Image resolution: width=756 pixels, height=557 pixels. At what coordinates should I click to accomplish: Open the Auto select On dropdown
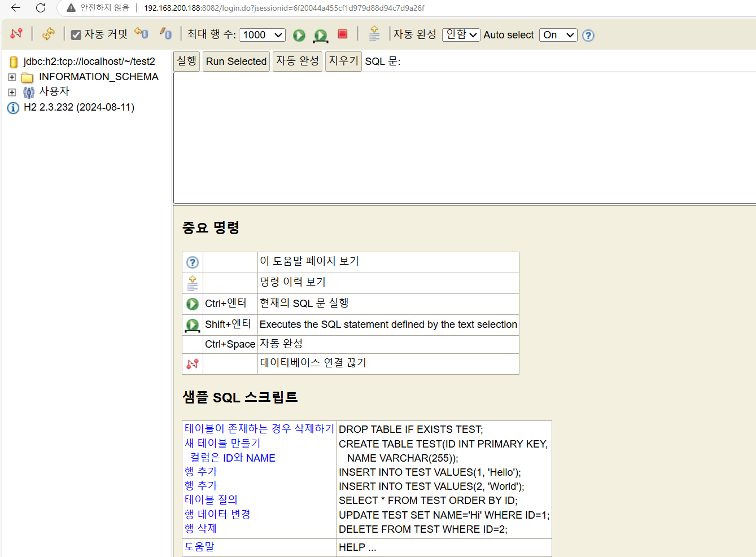[558, 35]
